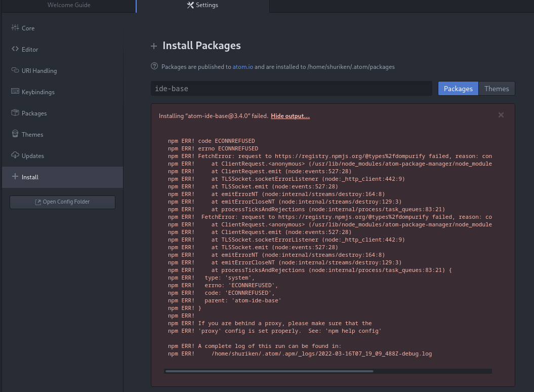Click the Install plus icon in sidebar
The height and width of the screenshot is (392, 534).
click(15, 176)
